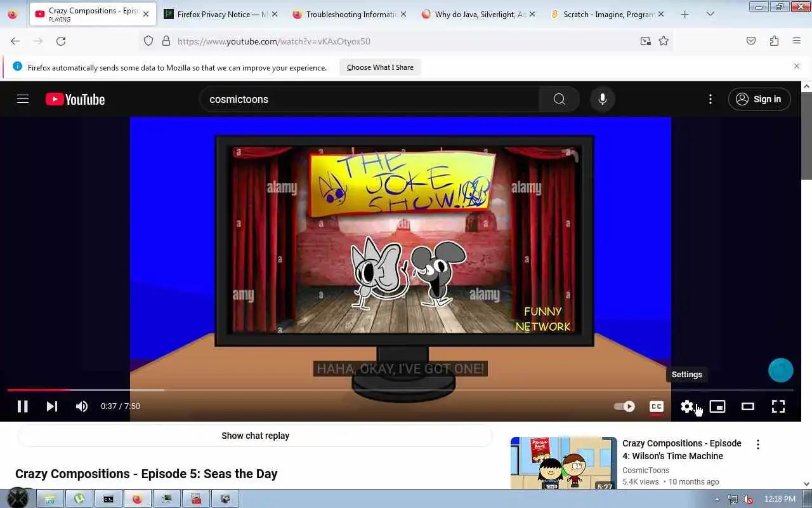Image resolution: width=812 pixels, height=508 pixels.
Task: Start voice search with microphone
Action: click(x=603, y=99)
